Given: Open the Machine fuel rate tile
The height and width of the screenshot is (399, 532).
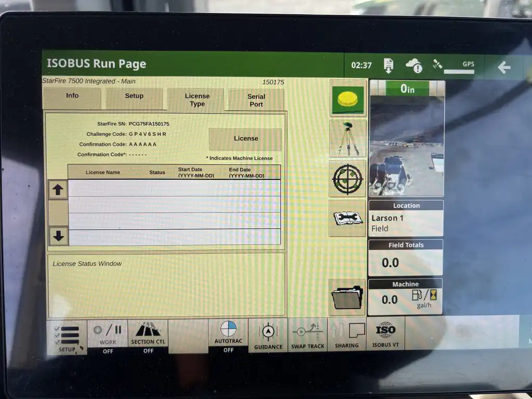Looking at the screenshot, I should click(x=405, y=297).
